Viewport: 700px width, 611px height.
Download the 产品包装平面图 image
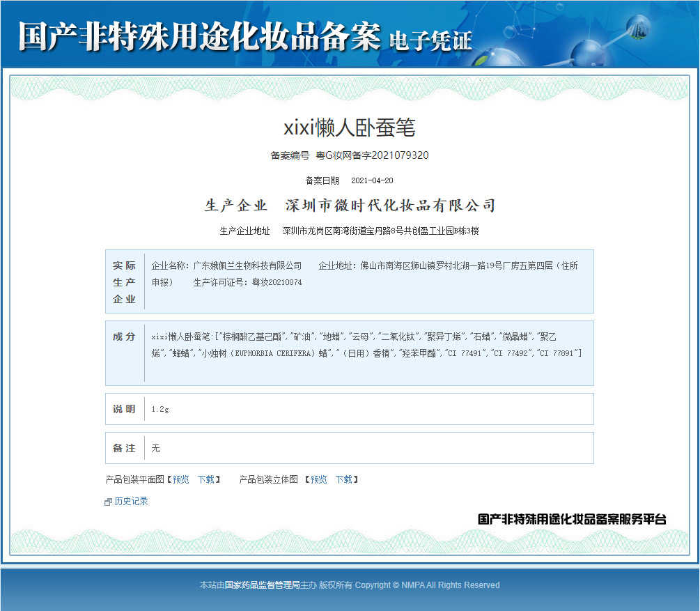coord(206,479)
